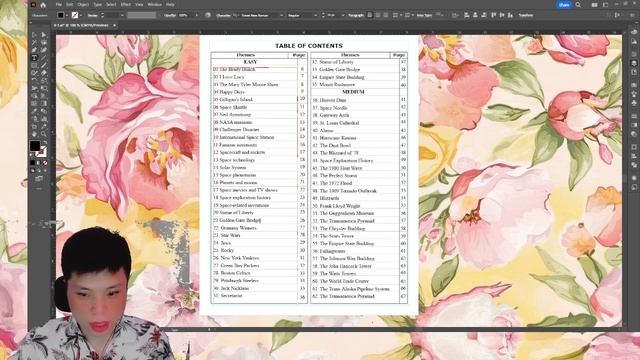This screenshot has height=360, width=640.
Task: Click the blue Share button
Action: (564, 5)
